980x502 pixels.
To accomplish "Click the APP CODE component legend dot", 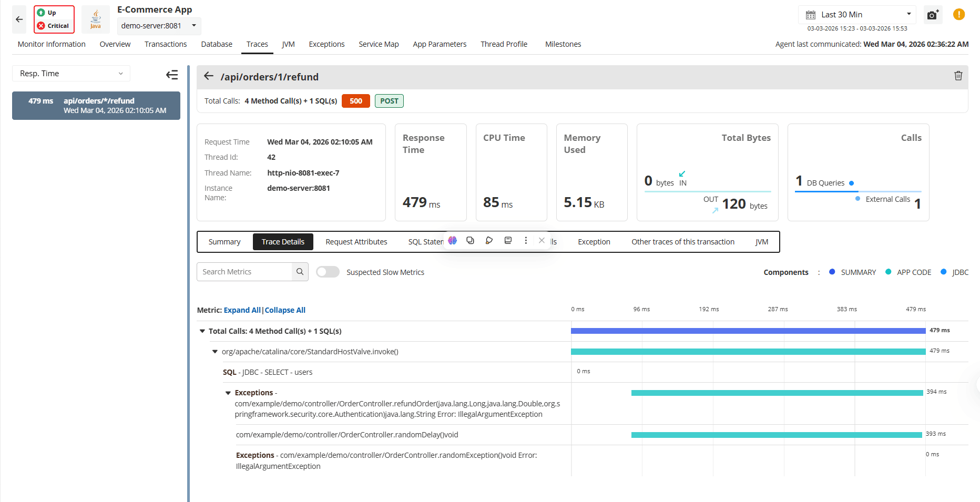I will (x=889, y=272).
